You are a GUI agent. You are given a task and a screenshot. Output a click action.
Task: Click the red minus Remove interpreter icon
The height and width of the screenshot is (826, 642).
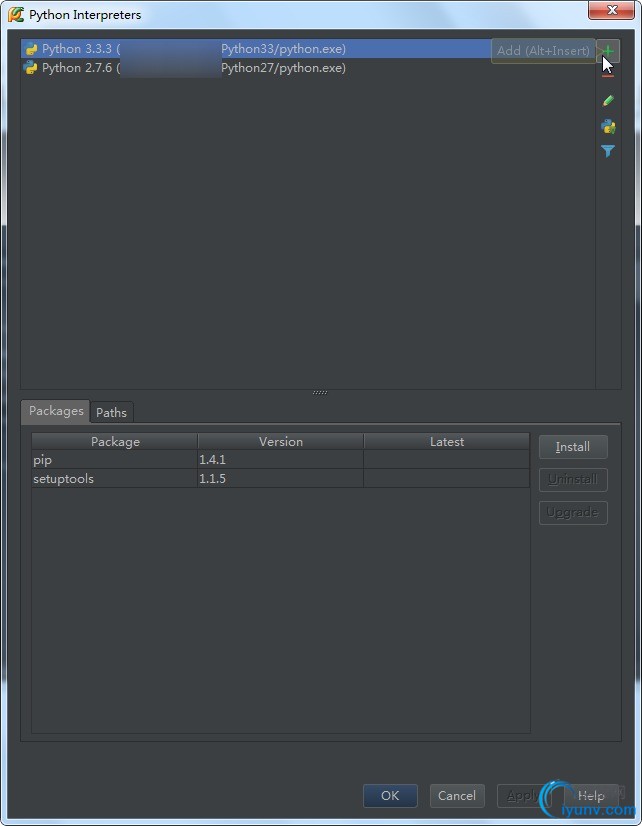[608, 76]
